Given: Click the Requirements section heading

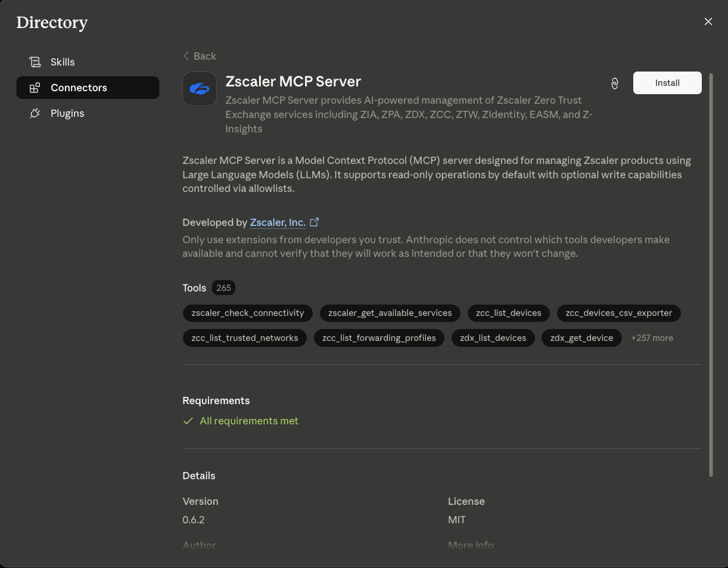Looking at the screenshot, I should pos(216,401).
